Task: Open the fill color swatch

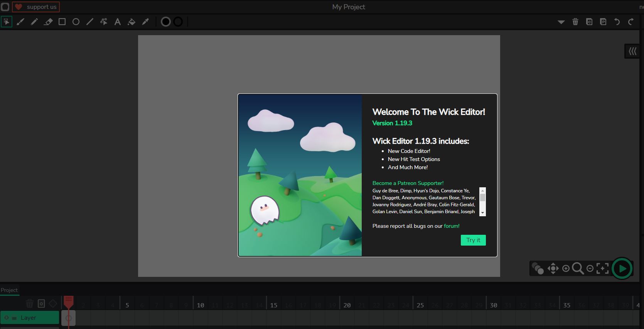Action: [166, 22]
